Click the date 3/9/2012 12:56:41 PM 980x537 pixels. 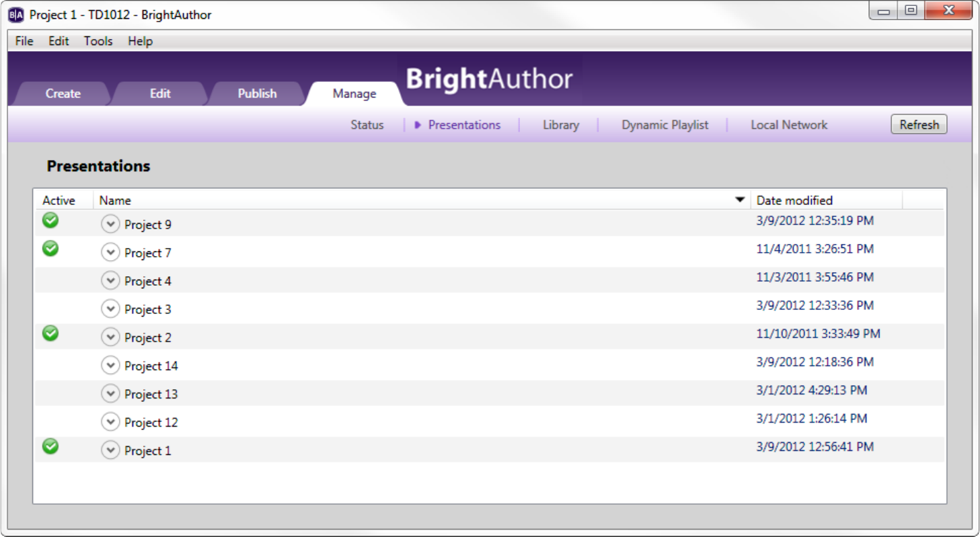[x=815, y=446]
